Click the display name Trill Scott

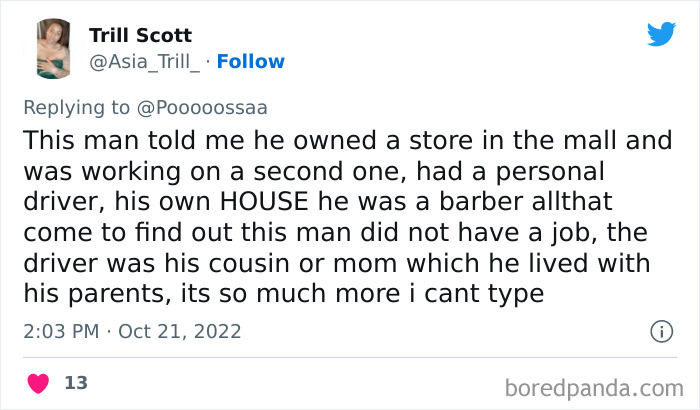(x=140, y=35)
